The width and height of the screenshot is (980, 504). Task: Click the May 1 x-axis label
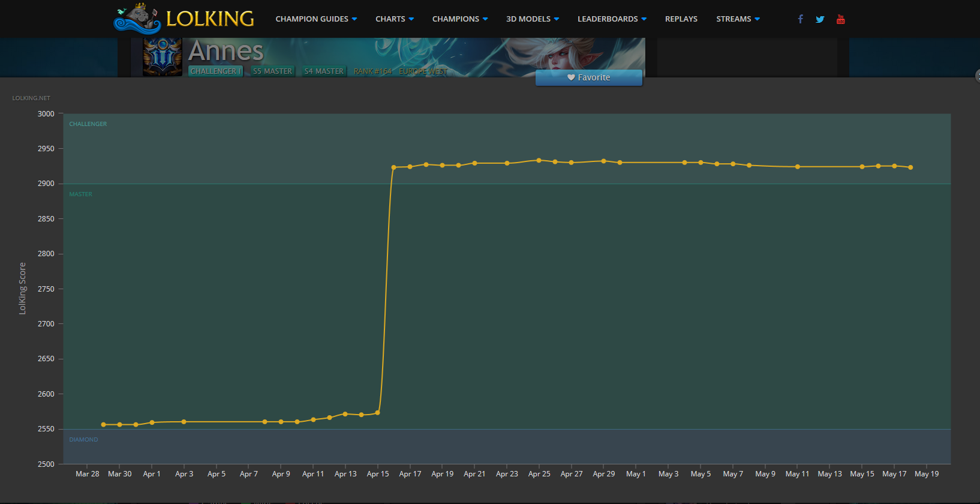click(636, 474)
